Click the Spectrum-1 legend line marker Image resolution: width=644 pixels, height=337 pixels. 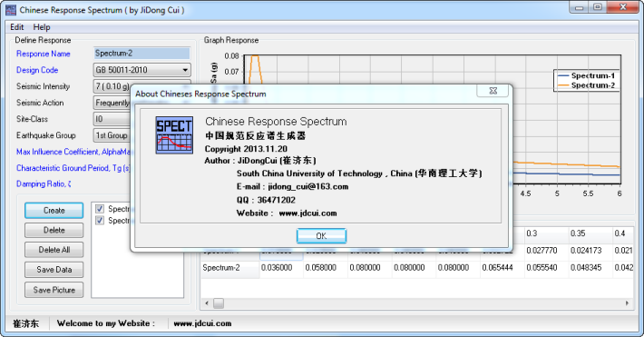point(562,75)
